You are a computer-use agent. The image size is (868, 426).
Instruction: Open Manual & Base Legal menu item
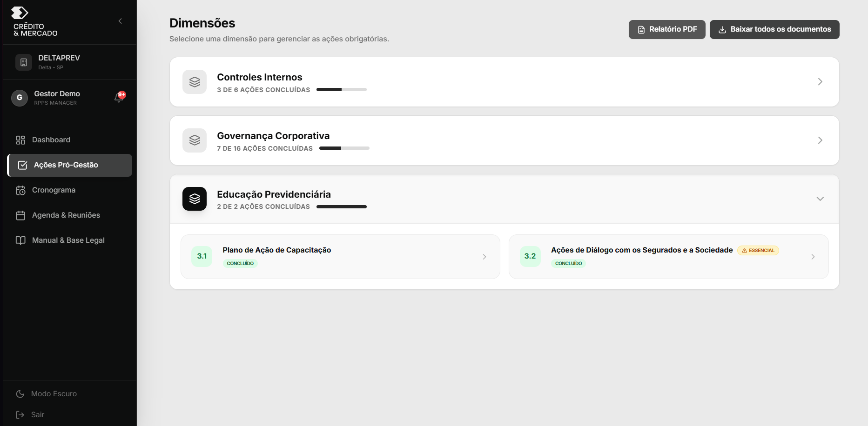[70, 240]
